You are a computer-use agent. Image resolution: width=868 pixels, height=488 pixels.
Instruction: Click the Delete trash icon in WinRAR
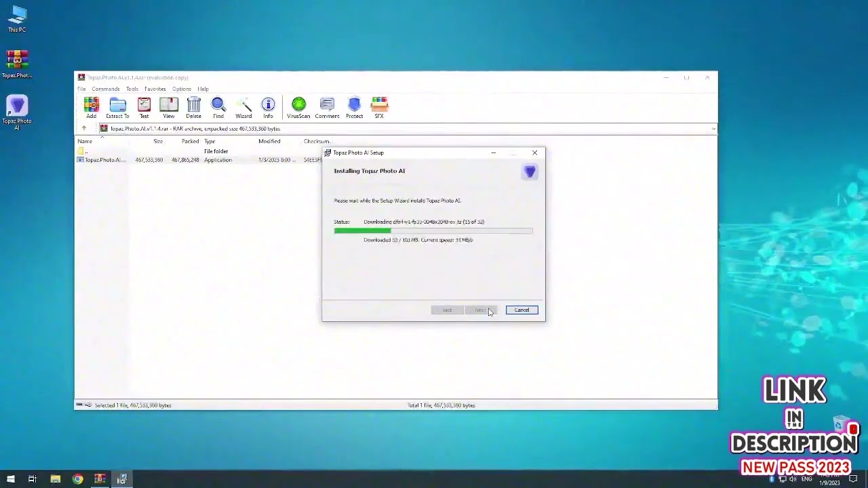click(194, 108)
